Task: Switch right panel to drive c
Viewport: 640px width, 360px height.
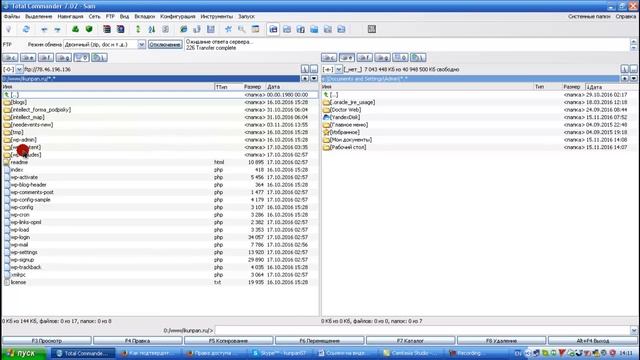Action: (x=329, y=58)
